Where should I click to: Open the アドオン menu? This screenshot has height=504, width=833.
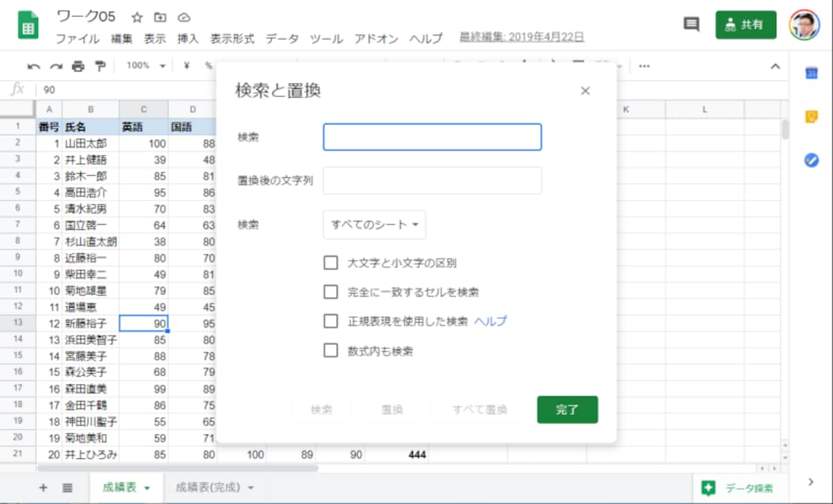coord(376,38)
